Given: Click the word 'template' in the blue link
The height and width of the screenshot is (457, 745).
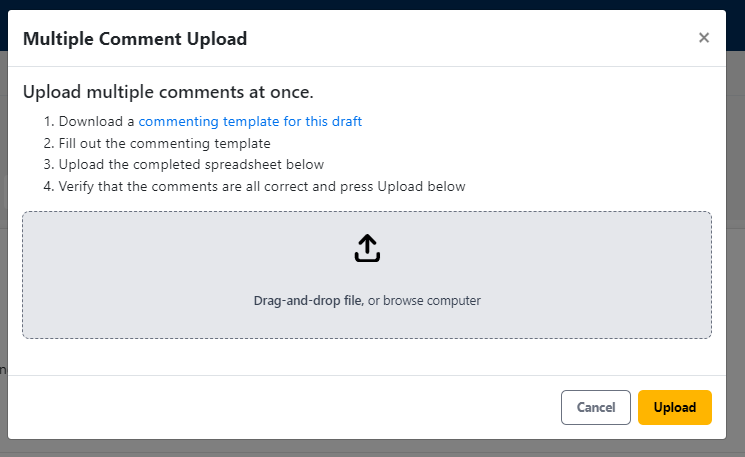Looking at the screenshot, I should pos(251,122).
